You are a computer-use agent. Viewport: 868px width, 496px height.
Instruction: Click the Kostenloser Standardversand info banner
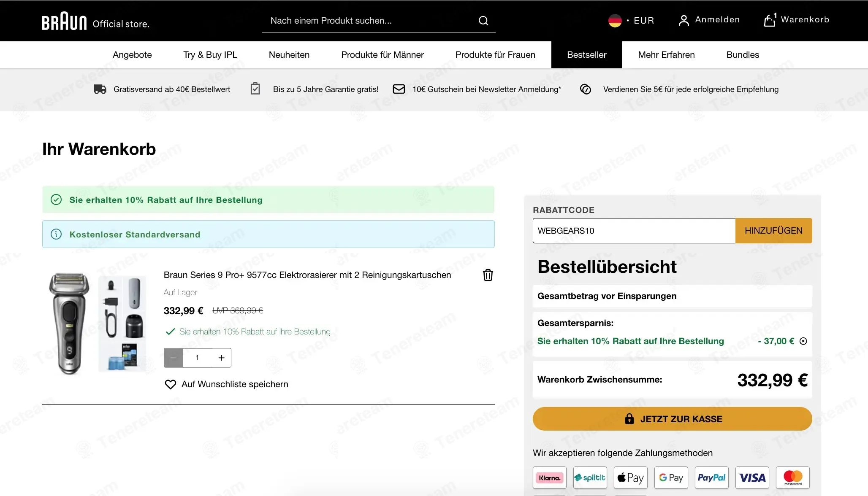pos(268,234)
